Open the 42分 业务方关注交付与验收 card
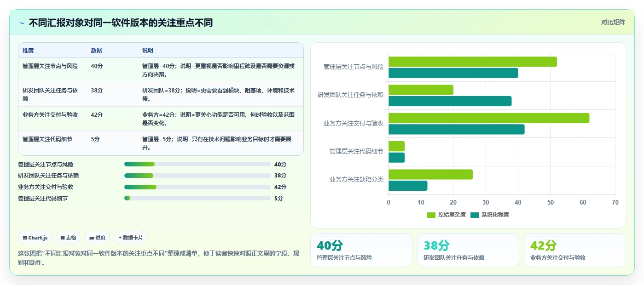Screen dimensions: 644x285 click(575, 250)
